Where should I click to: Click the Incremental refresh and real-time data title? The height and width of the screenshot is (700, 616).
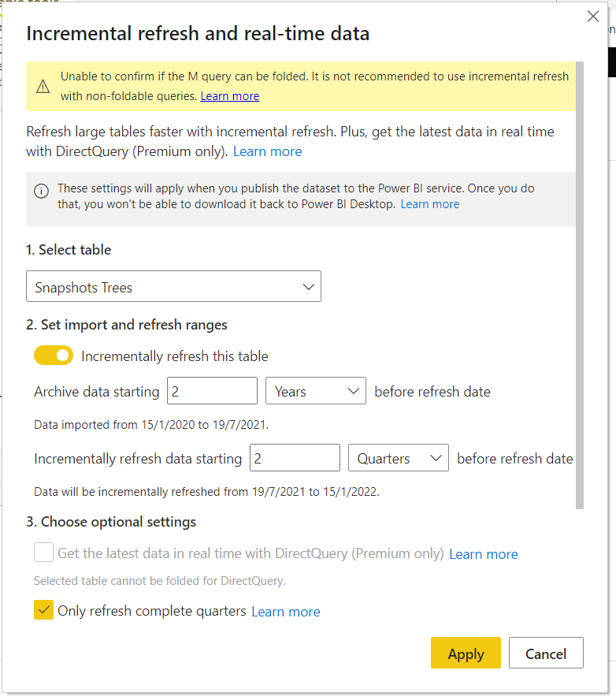tap(198, 33)
